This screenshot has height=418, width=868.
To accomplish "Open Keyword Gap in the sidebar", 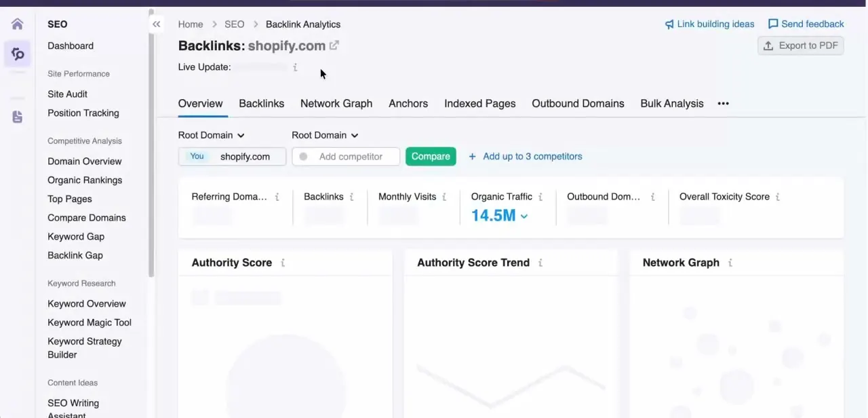I will tap(76, 237).
